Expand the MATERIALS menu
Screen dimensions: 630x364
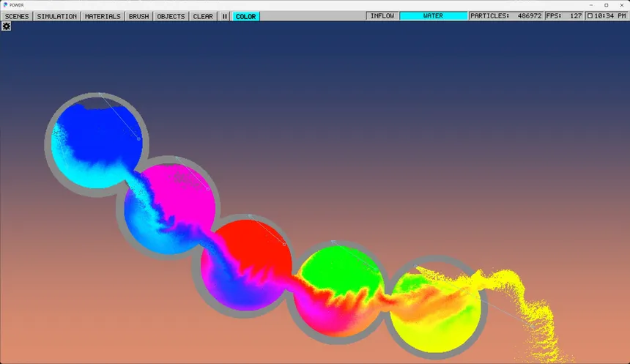(x=103, y=16)
